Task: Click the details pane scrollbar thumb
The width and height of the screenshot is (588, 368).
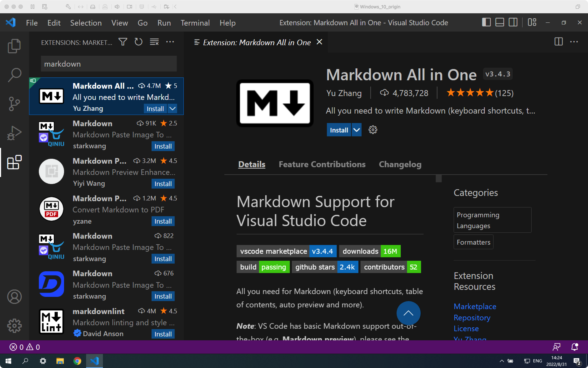Action: pyautogui.click(x=439, y=178)
